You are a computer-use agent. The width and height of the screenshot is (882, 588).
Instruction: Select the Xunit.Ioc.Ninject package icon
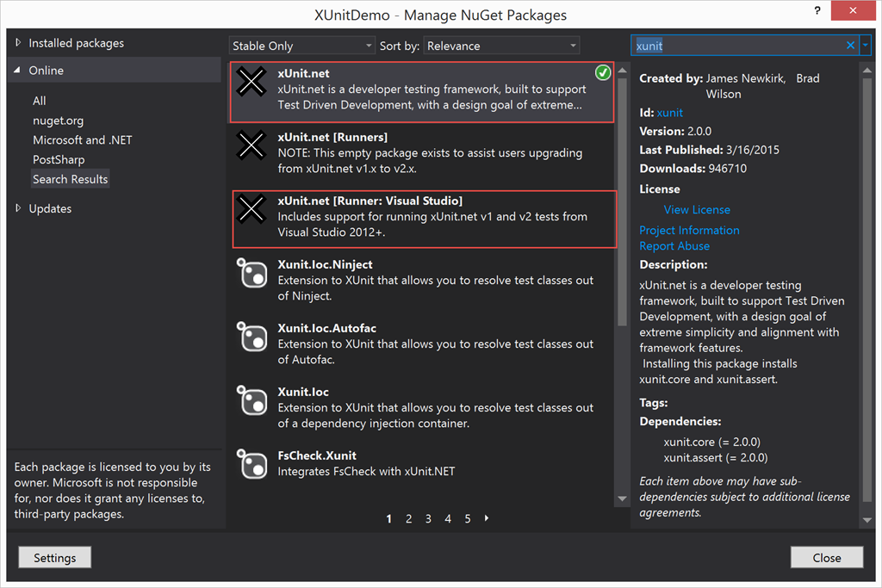coord(252,273)
